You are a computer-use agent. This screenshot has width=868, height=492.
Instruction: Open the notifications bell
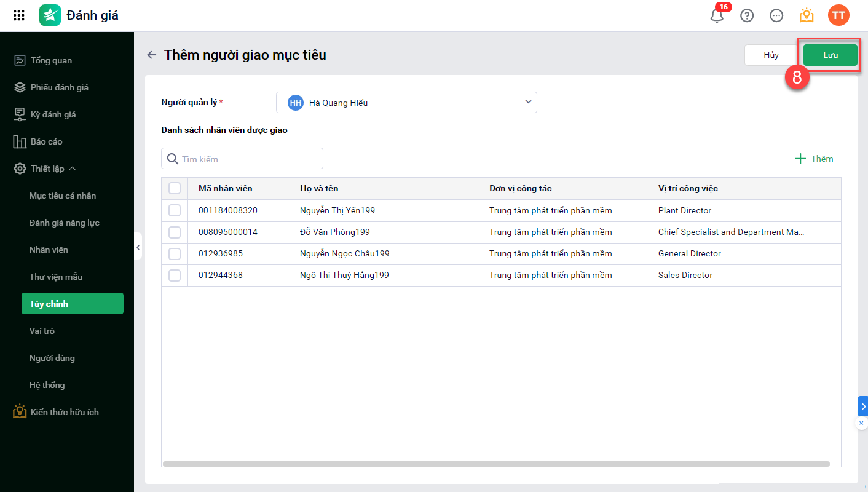[x=717, y=15]
